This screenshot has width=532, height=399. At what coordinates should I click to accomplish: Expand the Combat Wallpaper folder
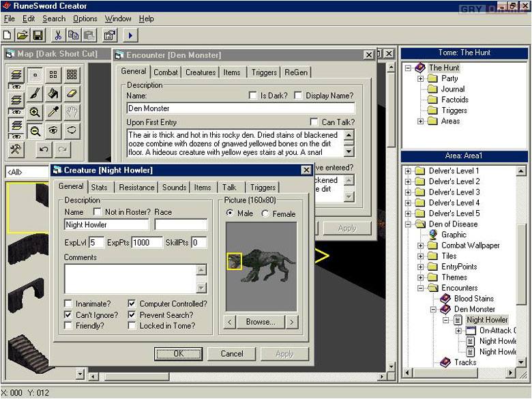tap(421, 246)
